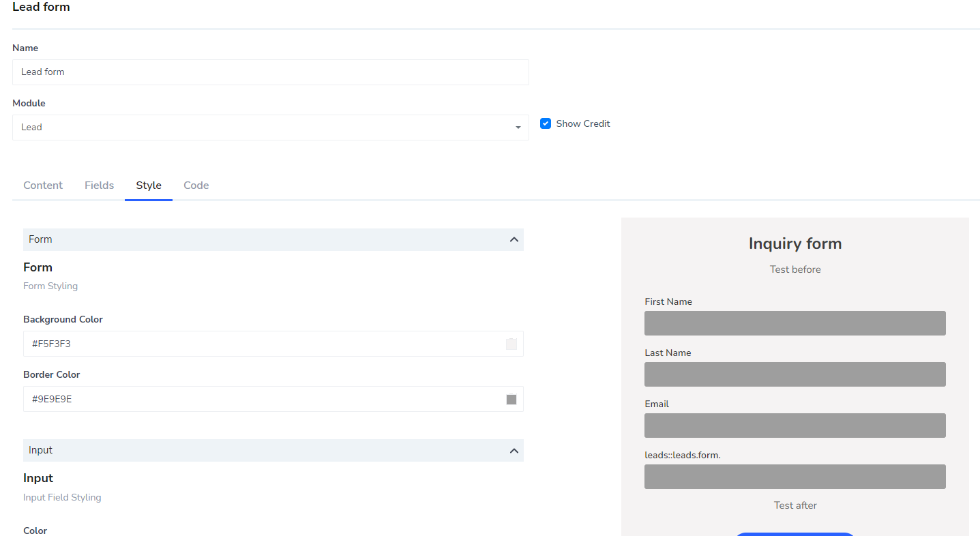Open the Fields tab
Image resolution: width=980 pixels, height=536 pixels.
click(x=99, y=185)
